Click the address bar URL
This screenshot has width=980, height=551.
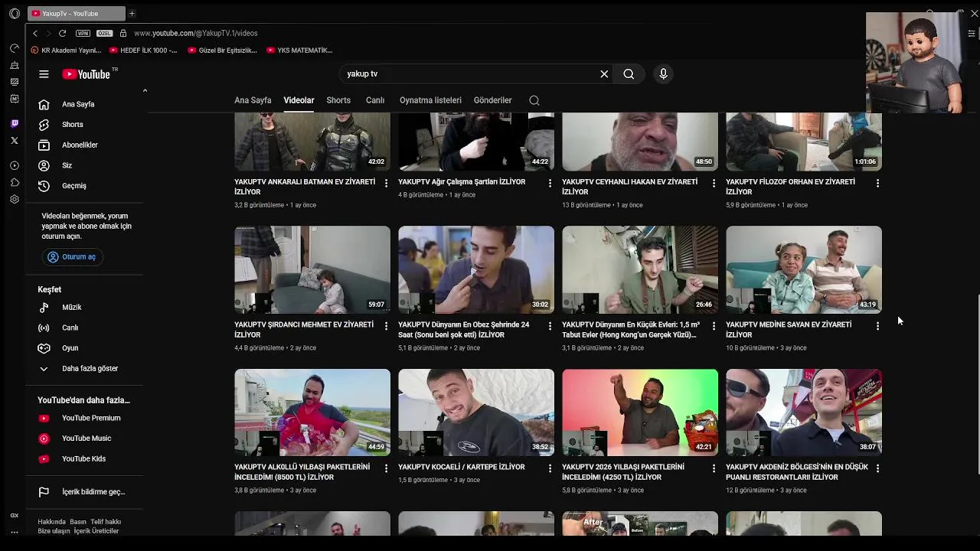click(195, 33)
